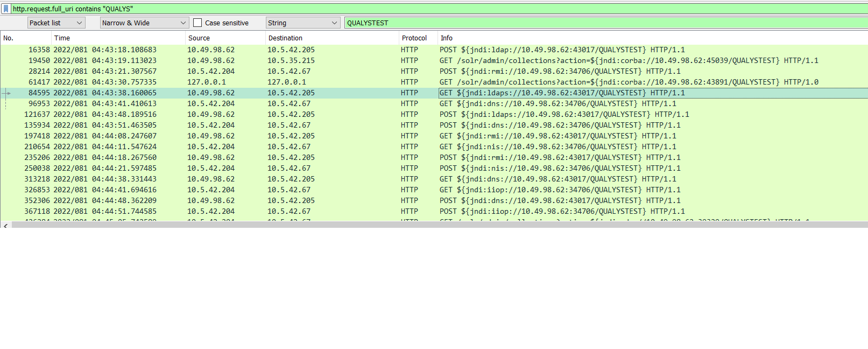Viewport: 868px width, 349px height.
Task: Click the GET jndi:dns 34706 info text
Action: [x=558, y=103]
